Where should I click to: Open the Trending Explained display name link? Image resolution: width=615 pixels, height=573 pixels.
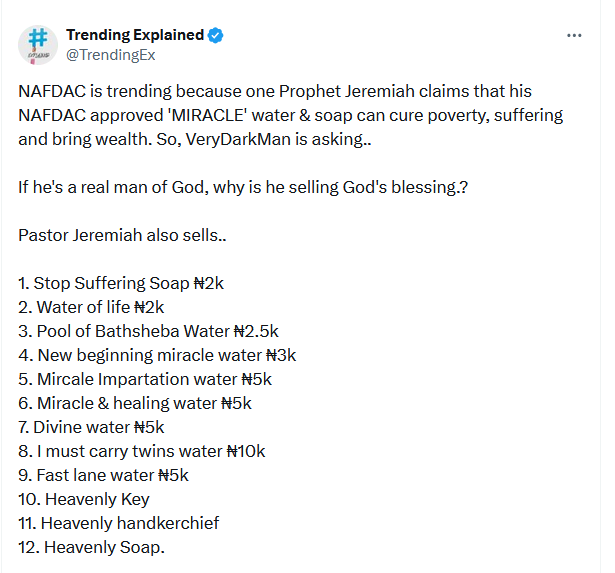(135, 36)
